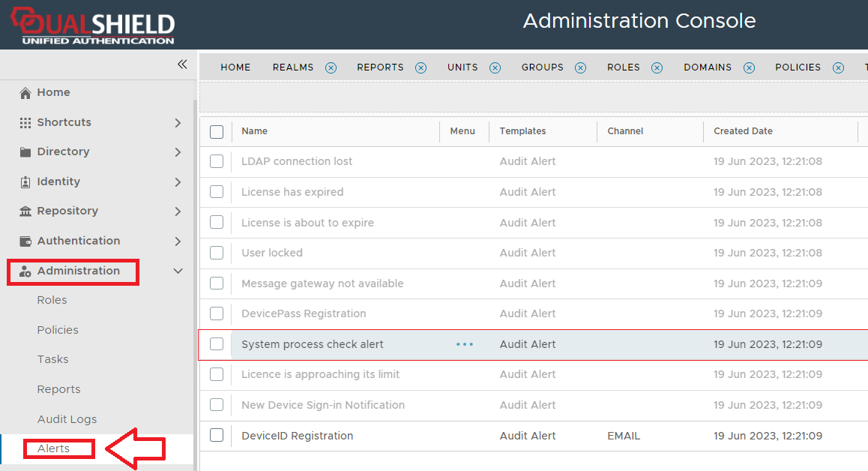Viewport: 868px width, 471px height.
Task: Click the Directory folder icon
Action: (x=25, y=152)
